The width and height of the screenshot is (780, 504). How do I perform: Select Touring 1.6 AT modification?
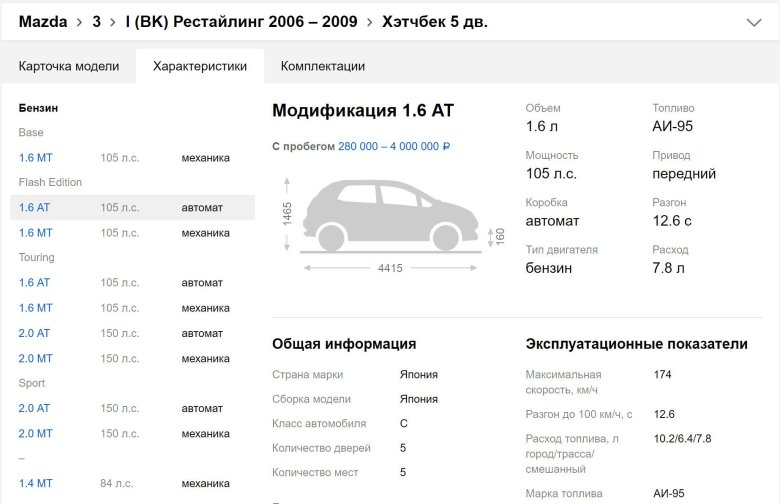pyautogui.click(x=34, y=283)
